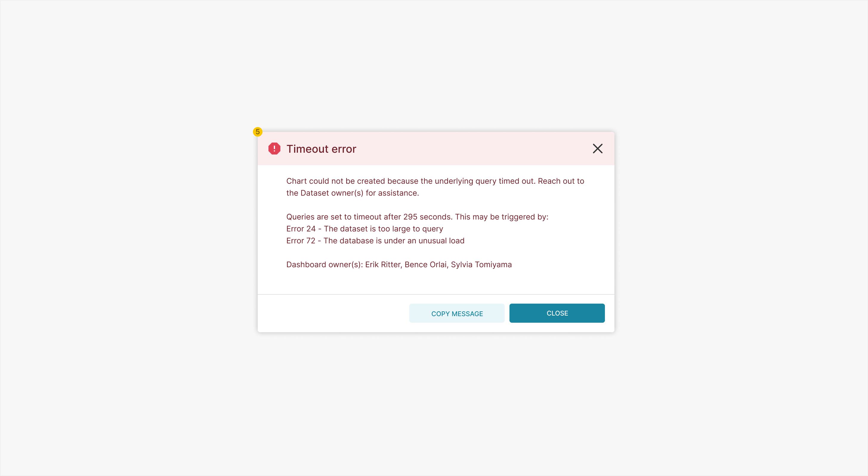Select the Error 72 unusual load line
The image size is (868, 476).
click(x=375, y=241)
